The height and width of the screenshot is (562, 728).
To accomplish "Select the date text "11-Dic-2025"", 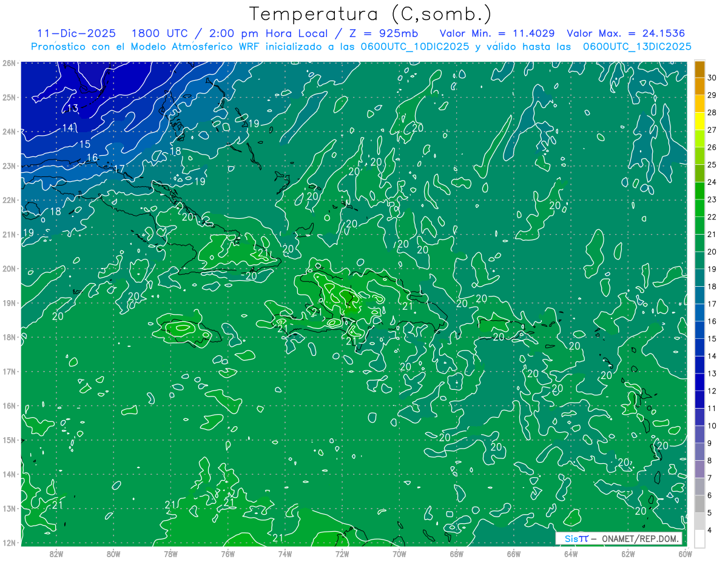I will [x=76, y=33].
